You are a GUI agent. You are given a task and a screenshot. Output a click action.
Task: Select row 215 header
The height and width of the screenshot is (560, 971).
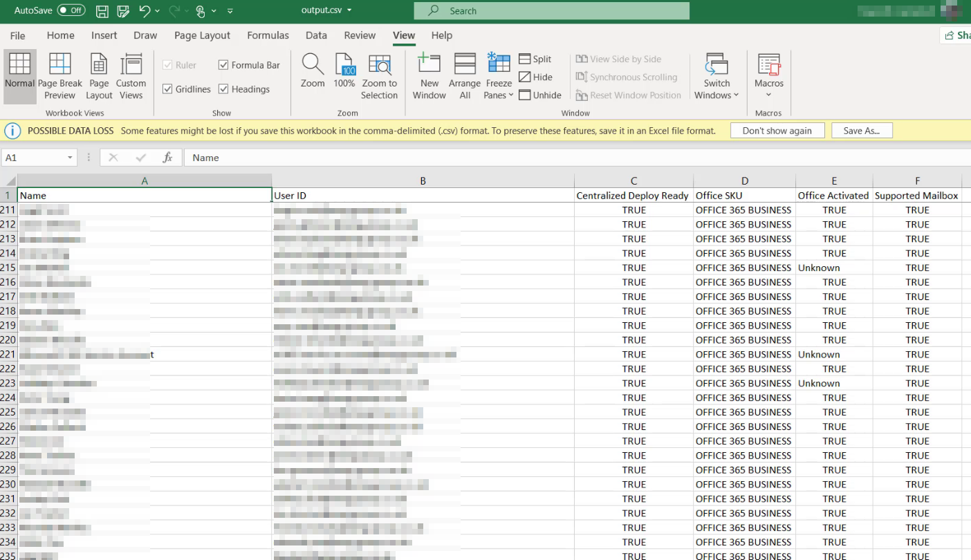tap(8, 268)
